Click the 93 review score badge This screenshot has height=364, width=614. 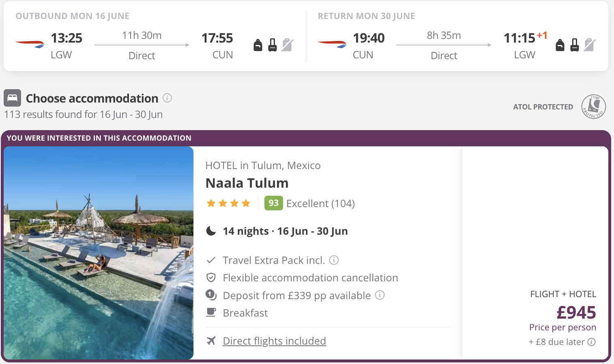[x=273, y=203]
